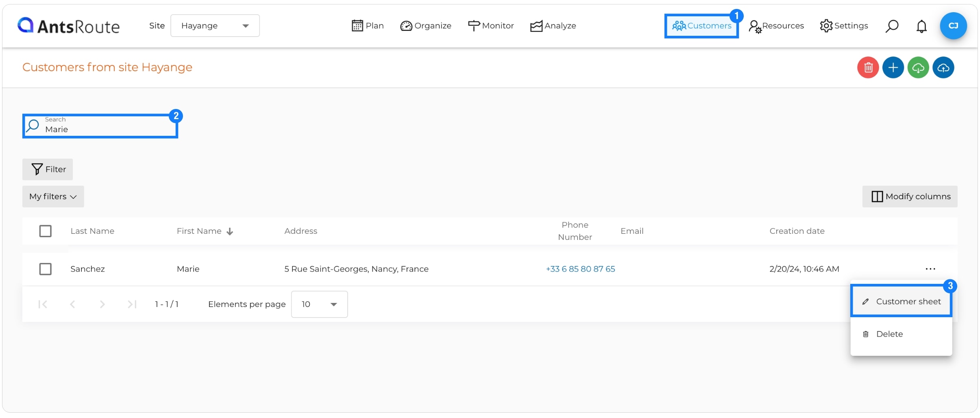
Task: Click the Email column header
Action: (632, 231)
